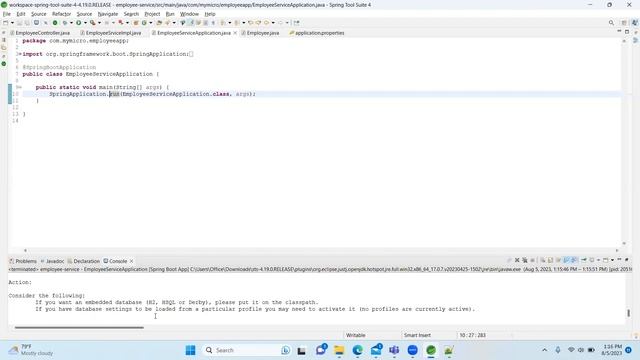Click the Boot Dashboard green toolbar icon
The image size is (640, 360).
(x=55, y=23)
